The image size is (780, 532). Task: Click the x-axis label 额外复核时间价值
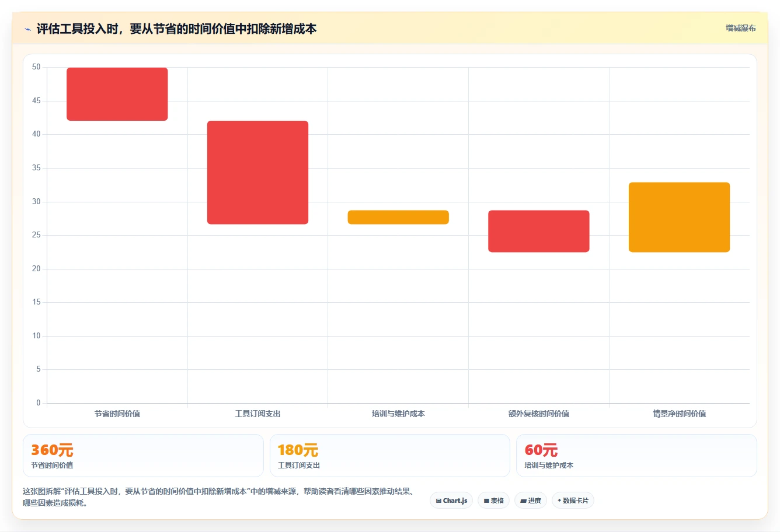539,414
